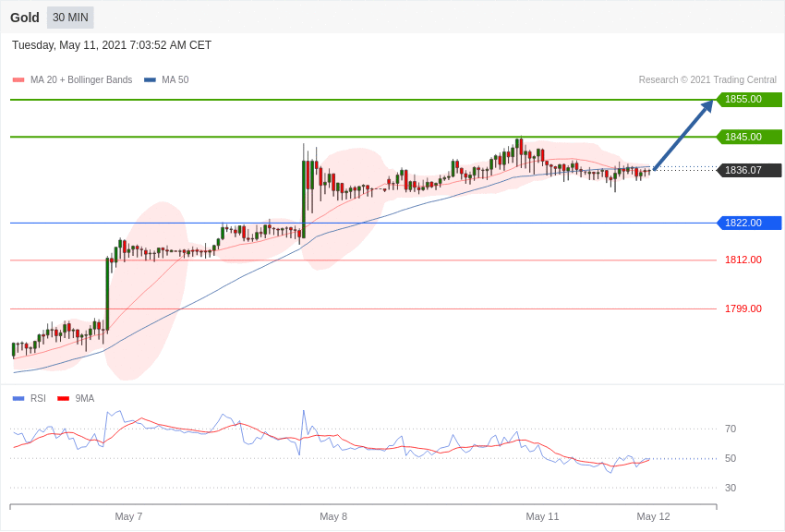Click the May 8 date axis label

(333, 516)
